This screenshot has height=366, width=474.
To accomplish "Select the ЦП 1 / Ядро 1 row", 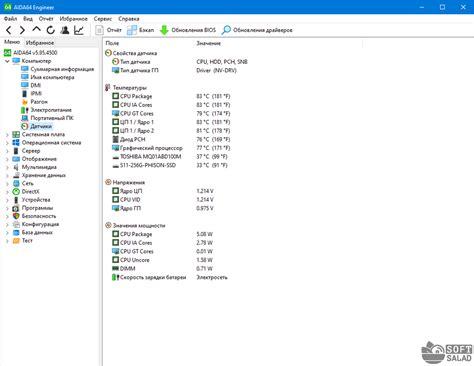I will (x=171, y=122).
